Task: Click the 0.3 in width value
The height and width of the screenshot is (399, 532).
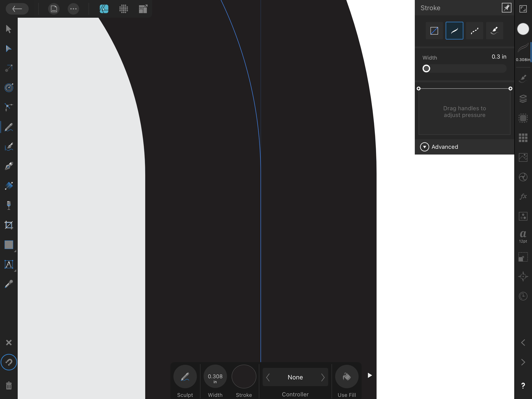Action: coord(499,57)
